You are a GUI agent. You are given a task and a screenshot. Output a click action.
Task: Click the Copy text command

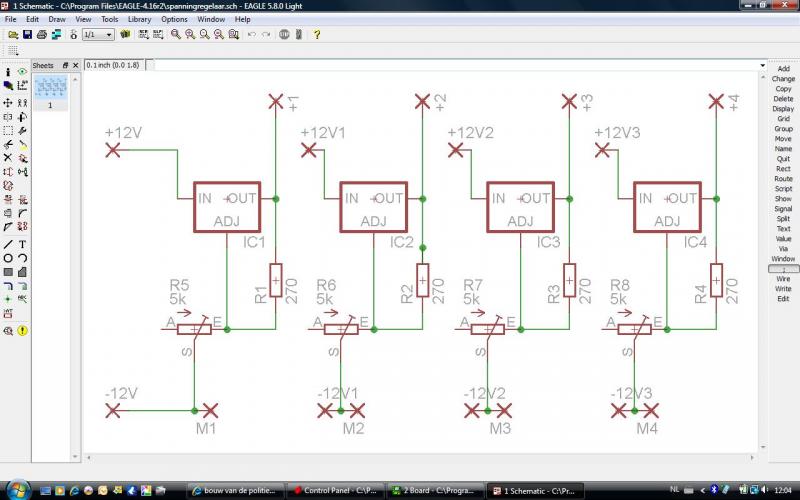(x=783, y=89)
